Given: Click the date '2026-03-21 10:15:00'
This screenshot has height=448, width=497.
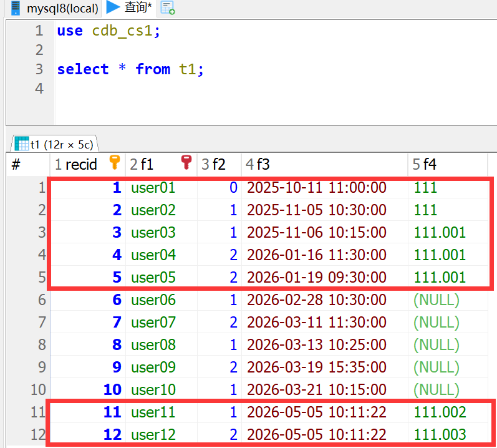Looking at the screenshot, I should tap(317, 390).
